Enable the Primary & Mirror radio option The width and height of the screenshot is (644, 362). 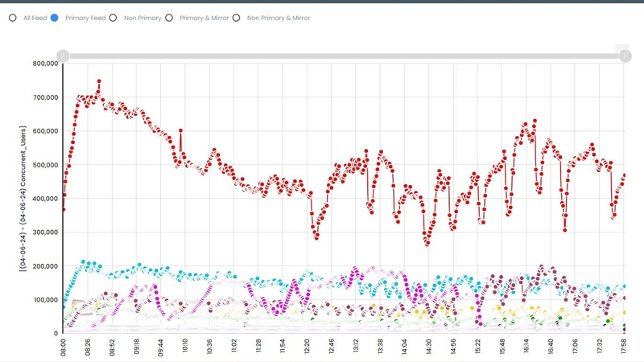[169, 18]
